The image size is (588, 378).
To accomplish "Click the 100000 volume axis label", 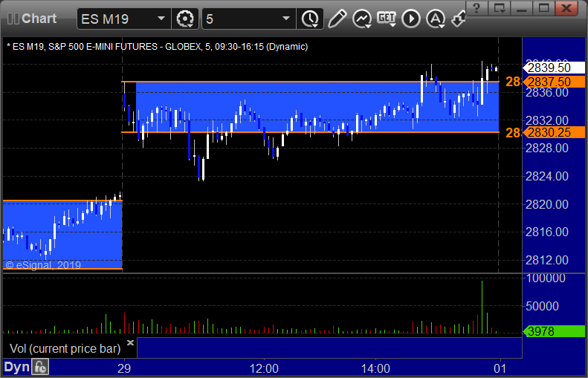I will click(x=546, y=278).
